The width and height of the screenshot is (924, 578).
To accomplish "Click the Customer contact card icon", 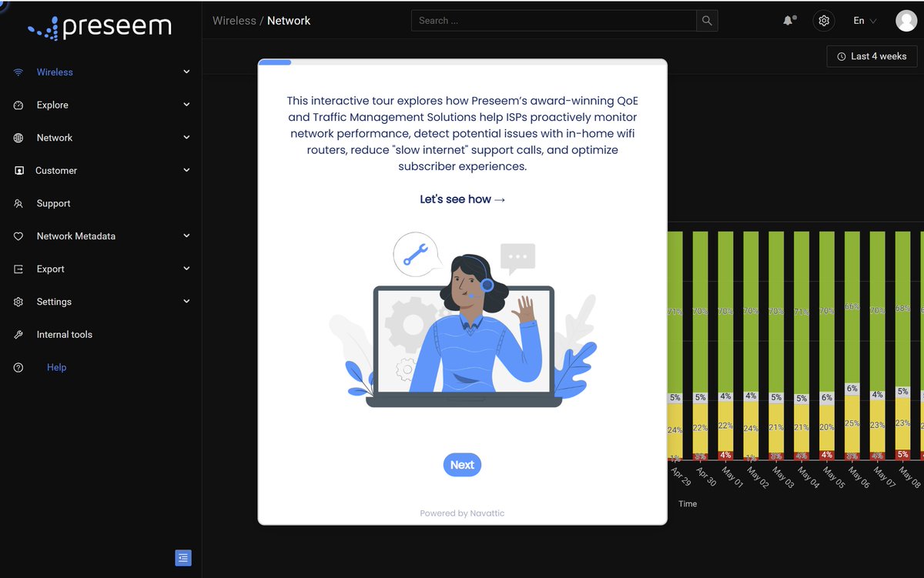I will [18, 171].
